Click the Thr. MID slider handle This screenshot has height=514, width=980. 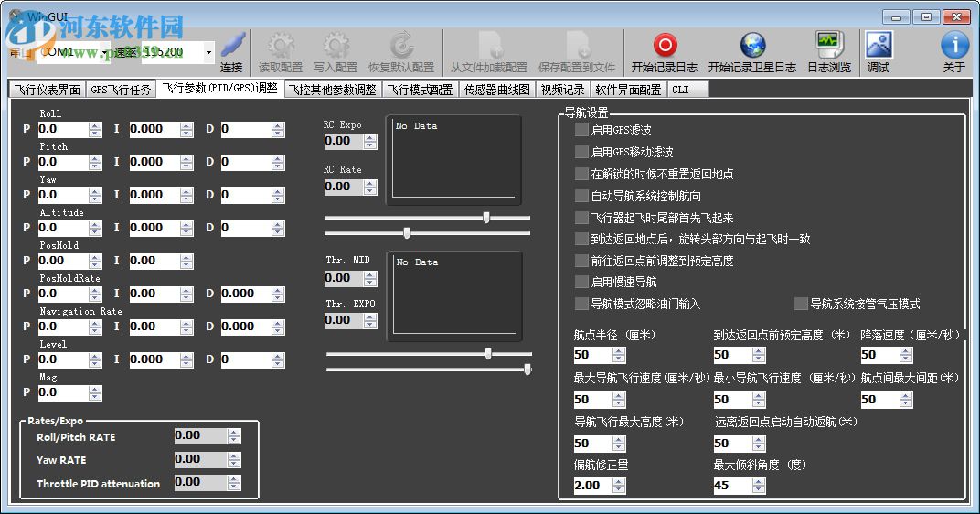click(488, 354)
